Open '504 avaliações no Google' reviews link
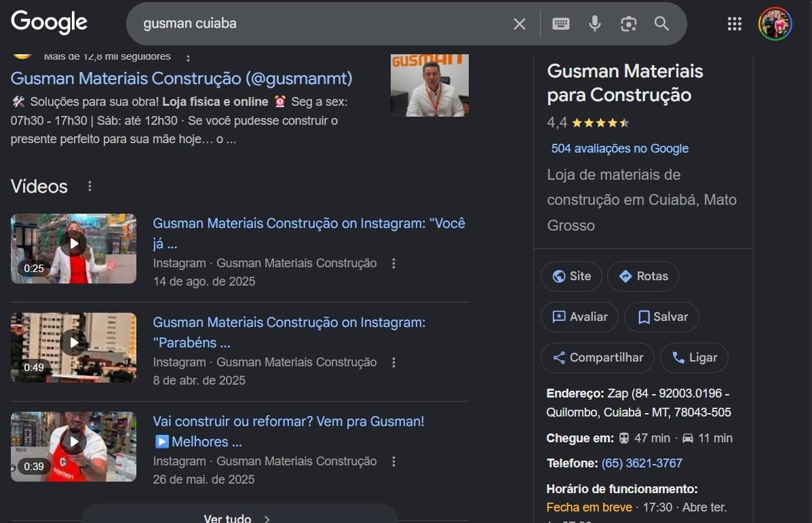 click(x=620, y=149)
